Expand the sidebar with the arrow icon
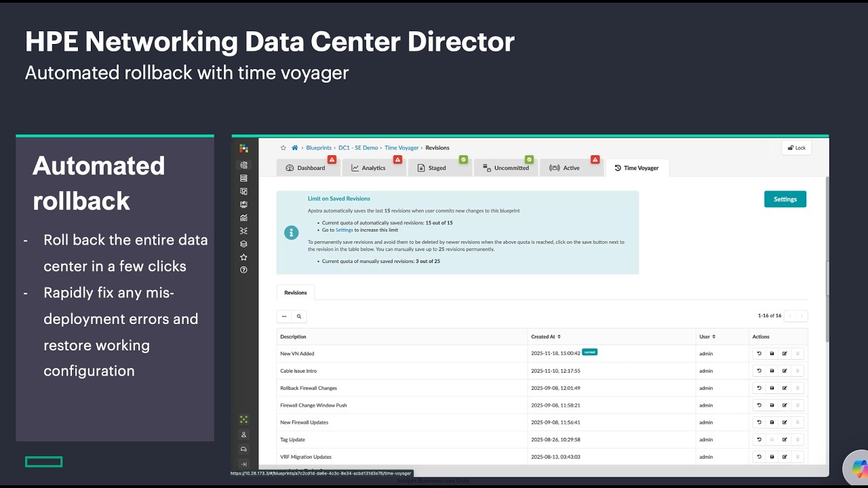 point(244,464)
